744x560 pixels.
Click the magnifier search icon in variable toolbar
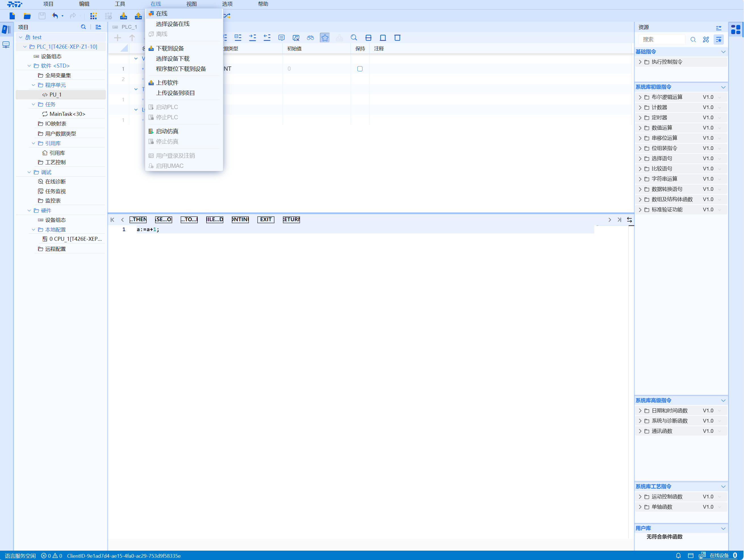pos(353,38)
